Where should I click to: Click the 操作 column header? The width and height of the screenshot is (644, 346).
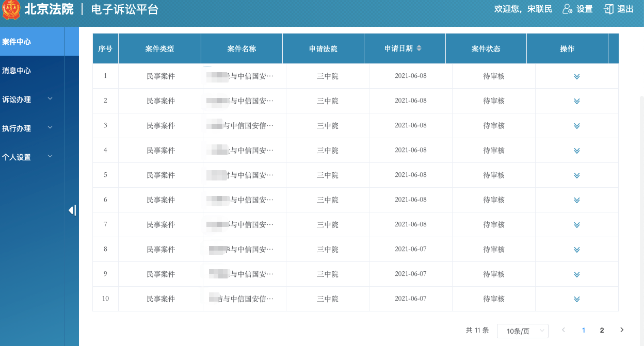[567, 48]
